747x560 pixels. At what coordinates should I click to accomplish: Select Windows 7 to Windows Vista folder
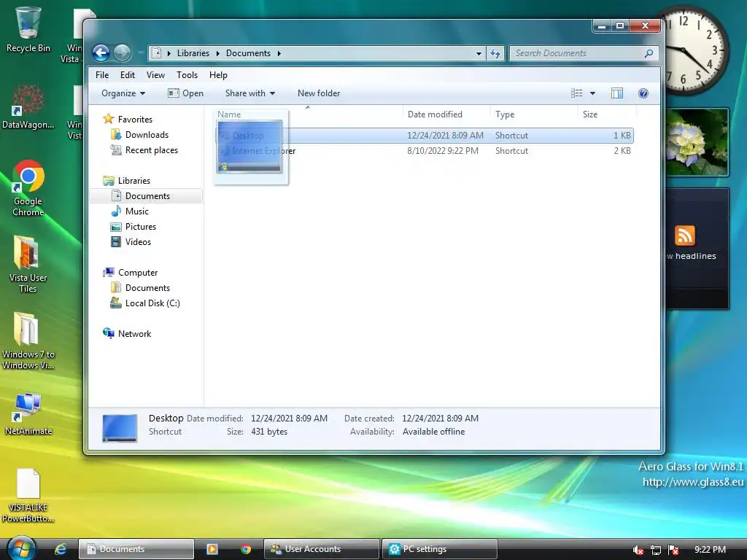tap(28, 341)
